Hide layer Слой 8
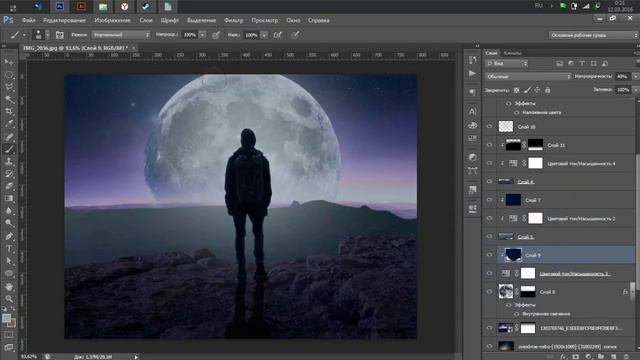 point(489,291)
